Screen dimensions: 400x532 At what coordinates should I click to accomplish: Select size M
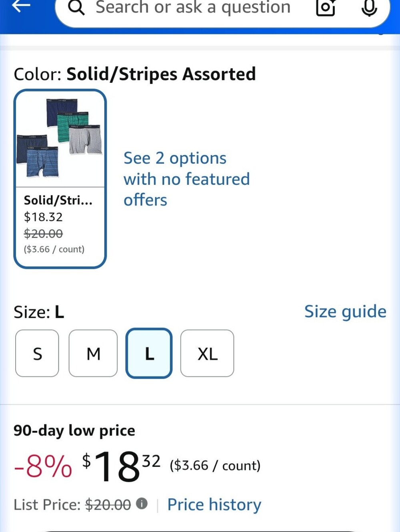point(93,353)
